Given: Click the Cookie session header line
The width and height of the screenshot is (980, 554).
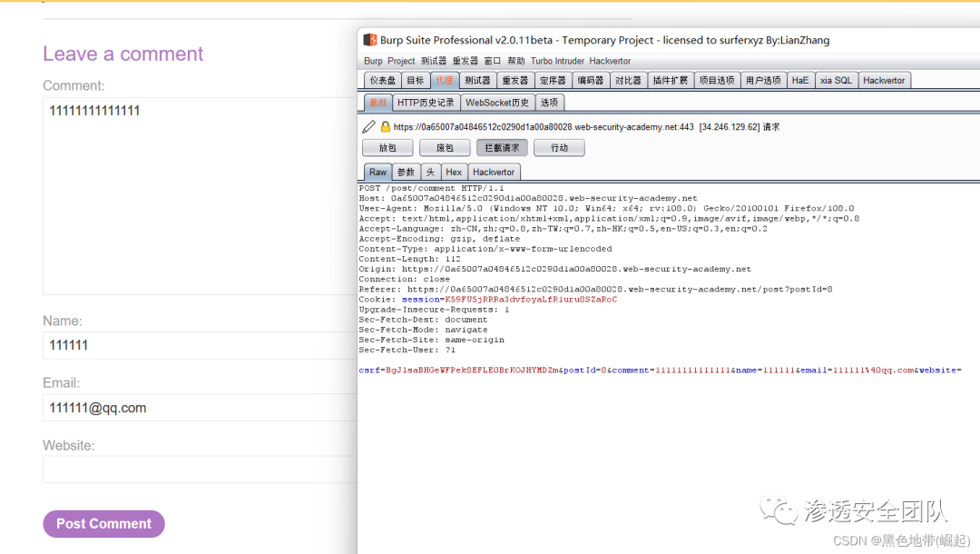Looking at the screenshot, I should (x=488, y=300).
